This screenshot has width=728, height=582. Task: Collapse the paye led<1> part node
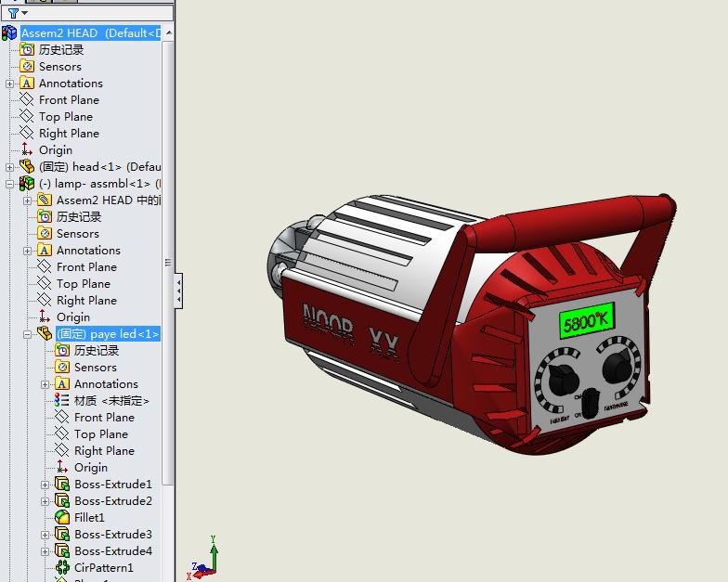[28, 334]
